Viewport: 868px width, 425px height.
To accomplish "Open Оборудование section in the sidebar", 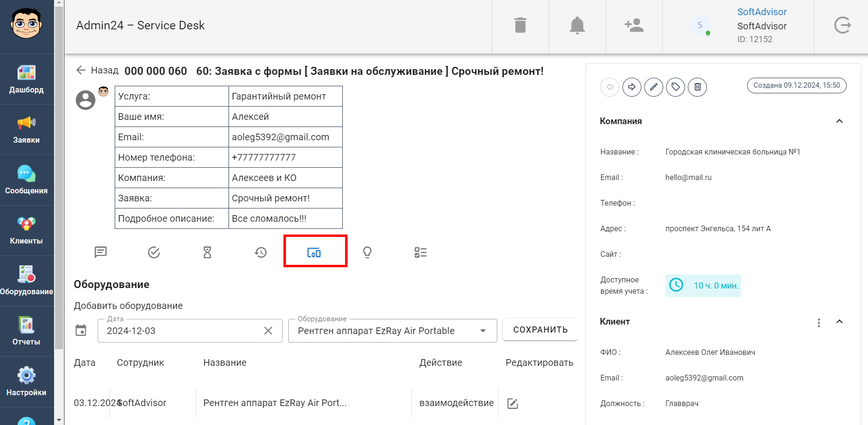I will point(27,281).
